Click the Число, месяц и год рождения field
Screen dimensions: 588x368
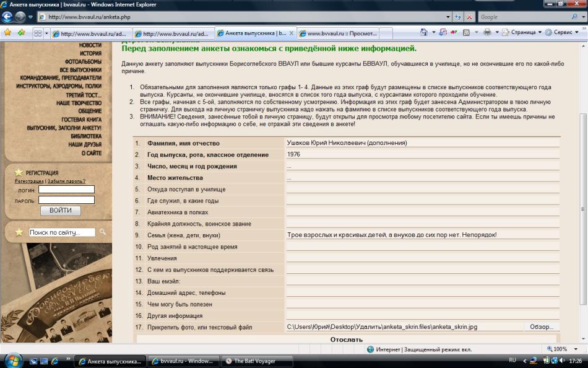click(423, 166)
